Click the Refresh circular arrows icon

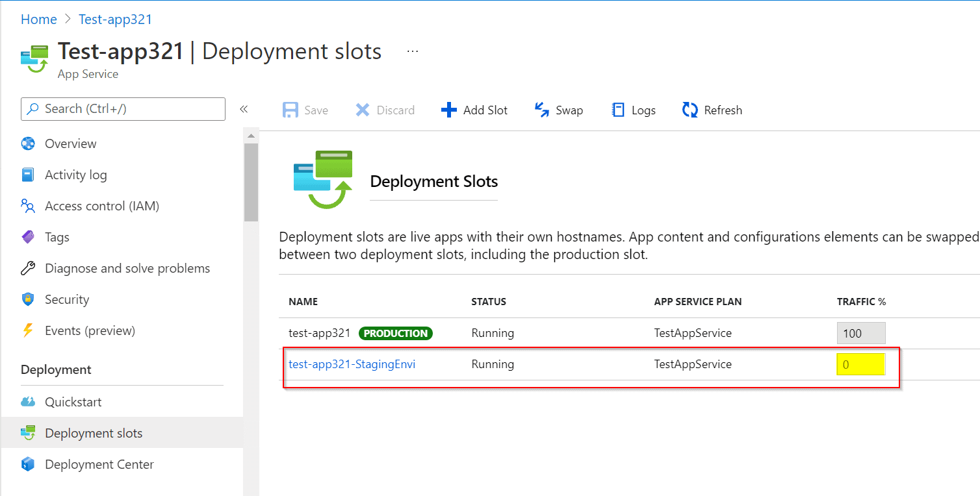(x=690, y=110)
